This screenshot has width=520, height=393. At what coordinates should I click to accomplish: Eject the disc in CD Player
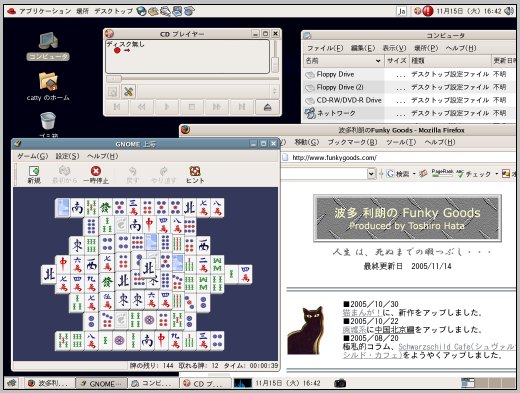[x=267, y=107]
